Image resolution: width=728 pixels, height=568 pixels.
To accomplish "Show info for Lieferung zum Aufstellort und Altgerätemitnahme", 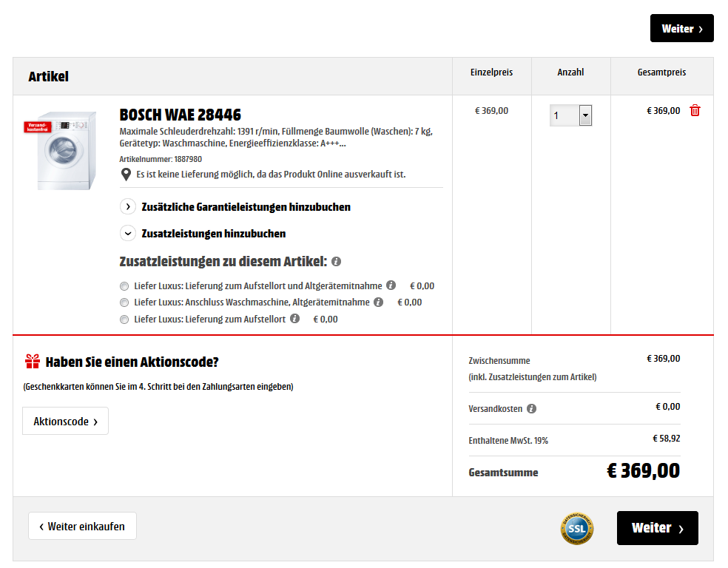I will point(391,285).
